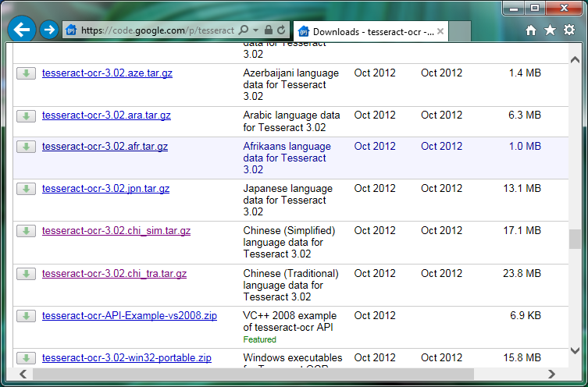Refresh the current page

281,30
